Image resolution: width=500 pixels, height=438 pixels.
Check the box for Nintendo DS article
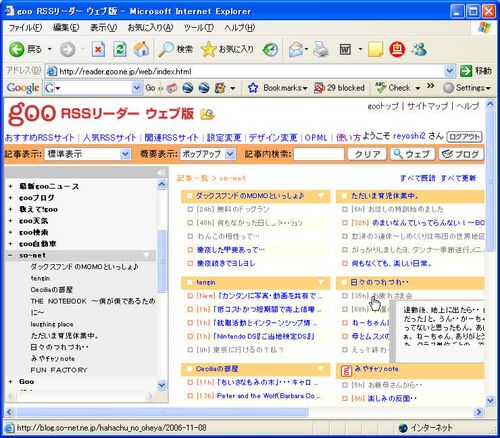pyautogui.click(x=190, y=336)
